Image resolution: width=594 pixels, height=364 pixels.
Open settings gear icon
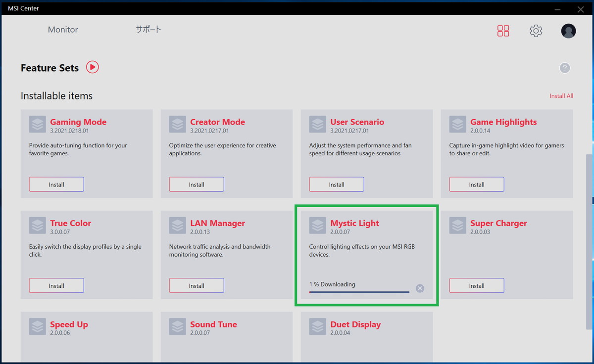point(536,31)
